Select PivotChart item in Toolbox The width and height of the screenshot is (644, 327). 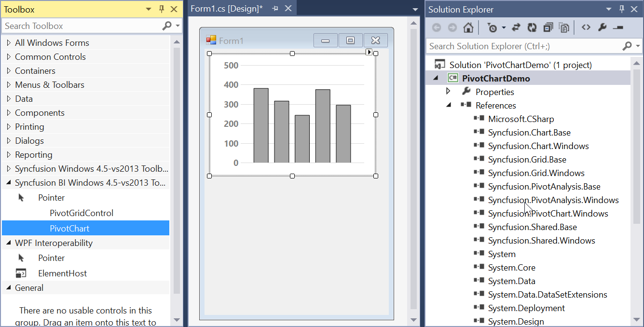[86, 228]
